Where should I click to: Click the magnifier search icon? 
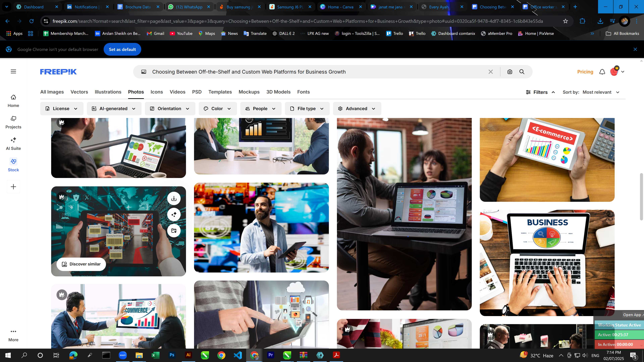point(522,72)
